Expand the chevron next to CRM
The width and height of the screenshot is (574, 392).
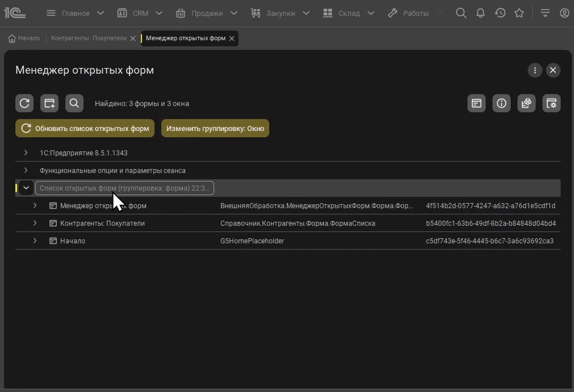click(159, 13)
